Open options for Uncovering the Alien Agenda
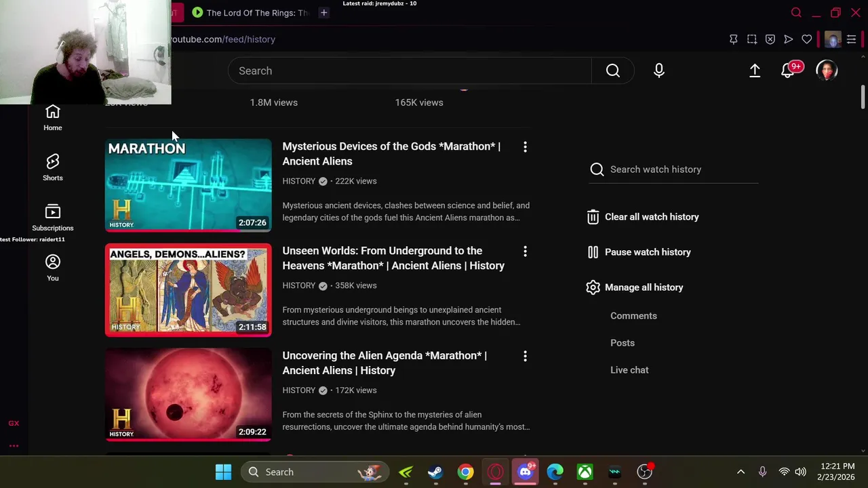Screen dimensions: 868x488 525,356
